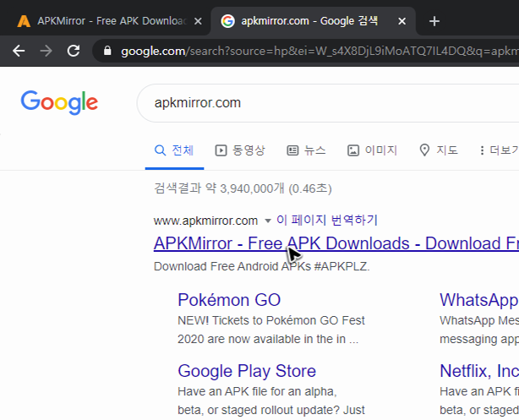
Task: Go back using the browser back arrow
Action: click(19, 51)
